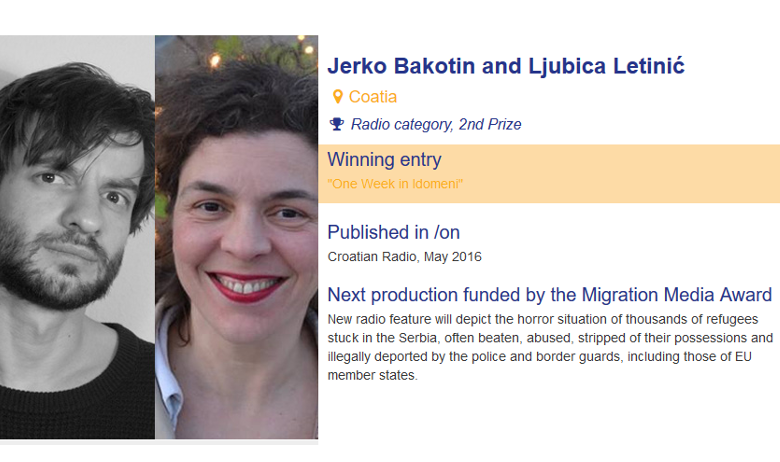Click the "Next production funded" heading start
Viewport: 780px width, 462px height.
400,295
